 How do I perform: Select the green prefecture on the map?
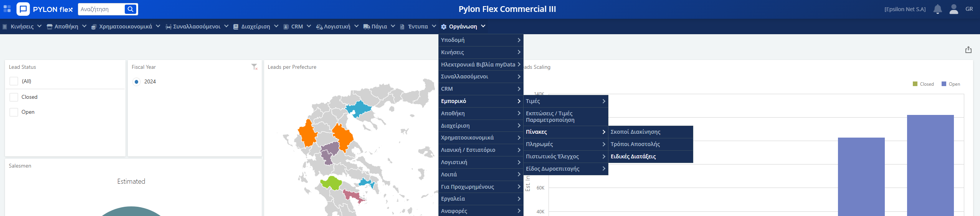click(x=331, y=183)
